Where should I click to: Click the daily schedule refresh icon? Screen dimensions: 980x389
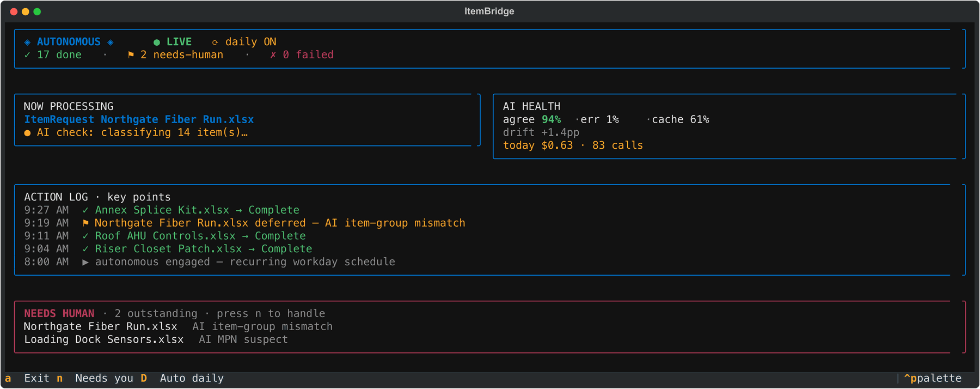[x=215, y=42]
